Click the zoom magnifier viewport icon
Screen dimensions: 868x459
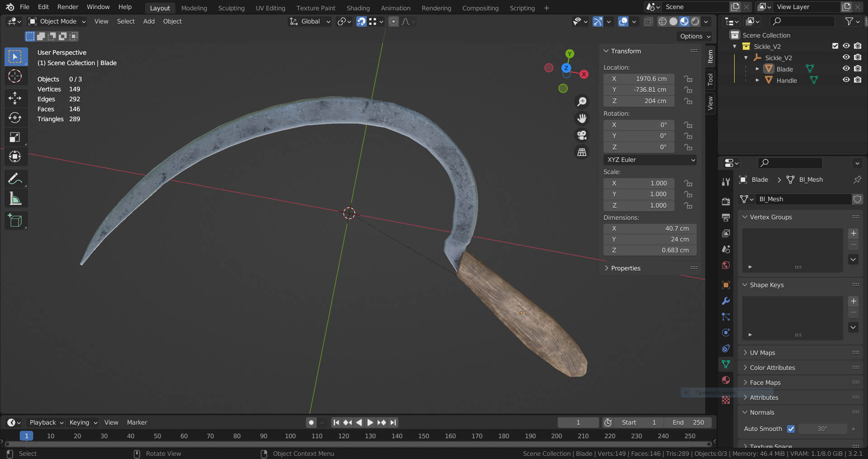click(582, 102)
